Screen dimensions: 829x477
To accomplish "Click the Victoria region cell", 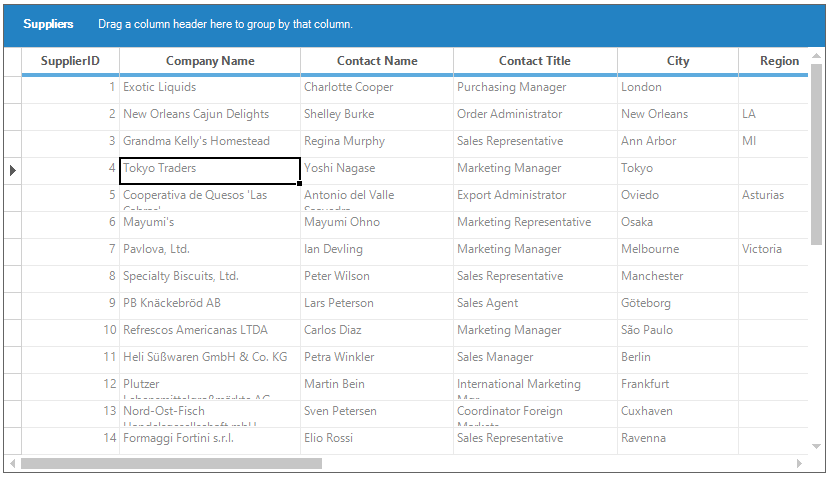I will [773, 252].
